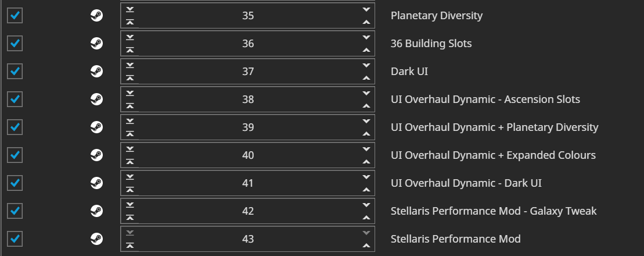
Task: Move 36 Building Slots to top of list
Action: (129, 50)
